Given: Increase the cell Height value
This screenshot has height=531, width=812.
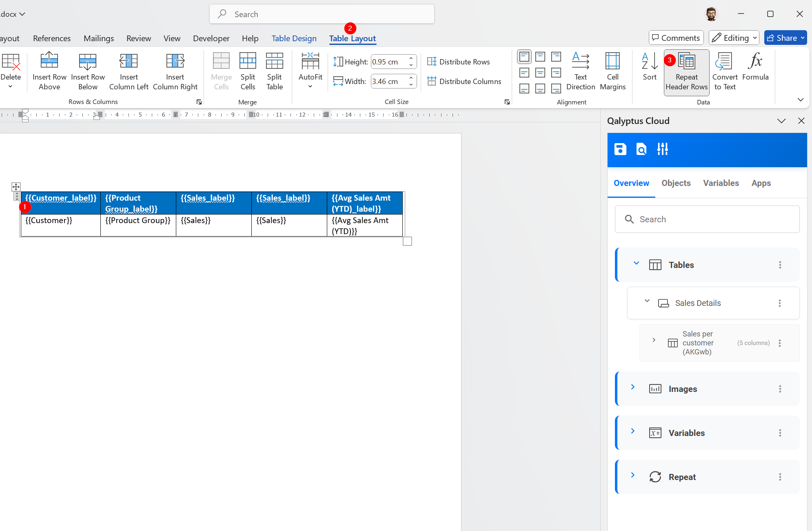Looking at the screenshot, I should (x=410, y=59).
